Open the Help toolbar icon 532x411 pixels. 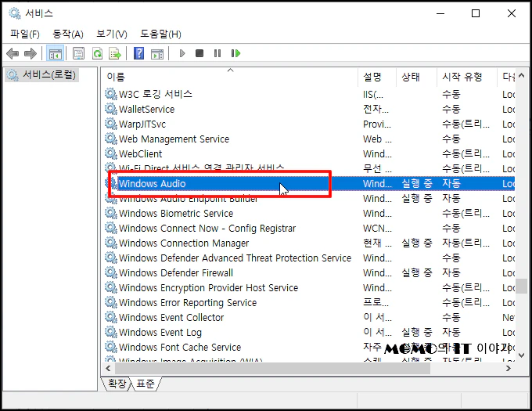(x=138, y=53)
